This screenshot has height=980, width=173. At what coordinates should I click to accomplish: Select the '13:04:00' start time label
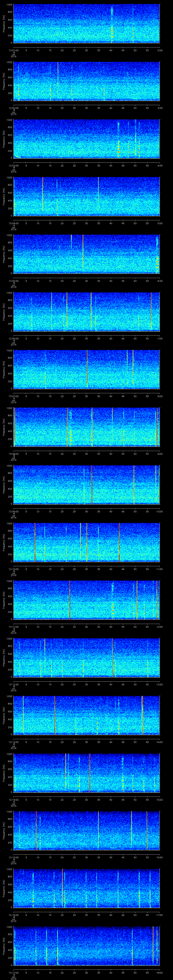click(14, 223)
